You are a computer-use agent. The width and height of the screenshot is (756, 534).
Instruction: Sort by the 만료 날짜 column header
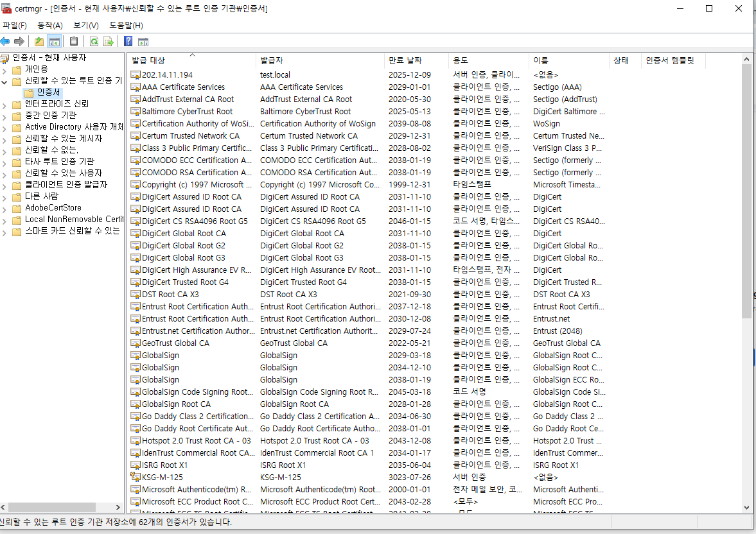(x=417, y=60)
